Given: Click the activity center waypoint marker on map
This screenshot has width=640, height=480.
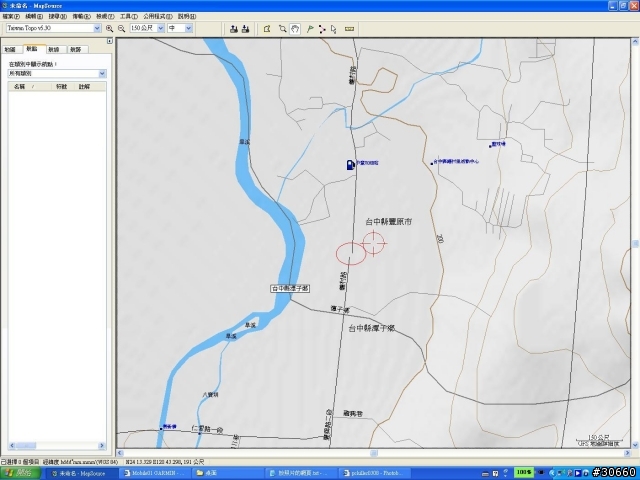Looking at the screenshot, I should [432, 163].
